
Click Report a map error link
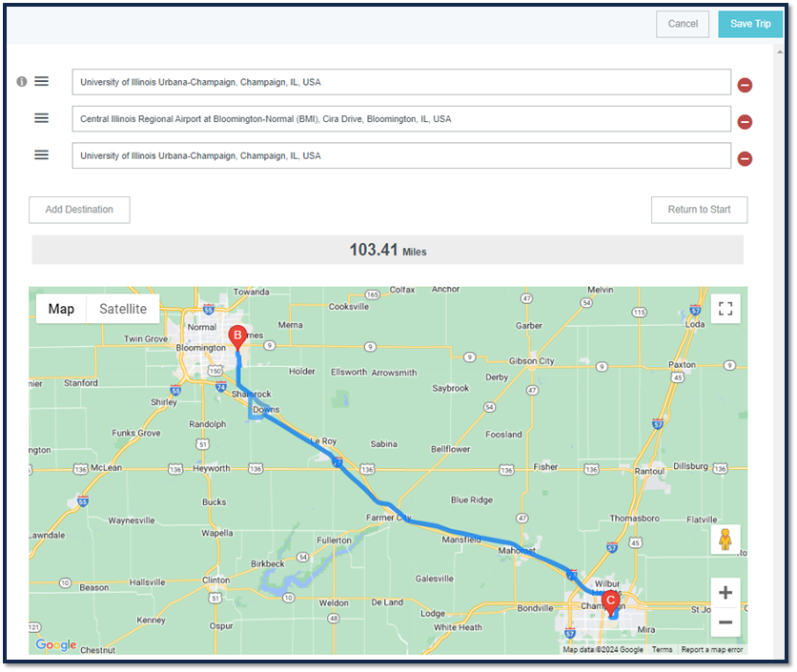pos(712,650)
